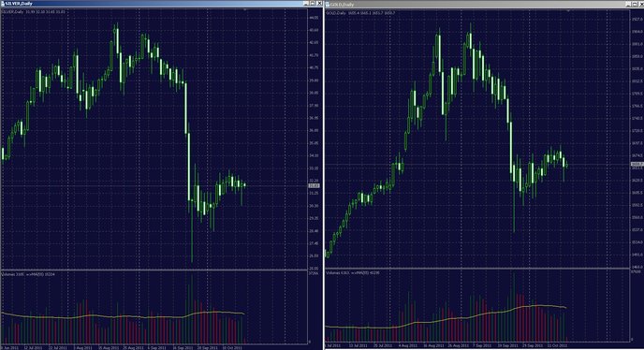This screenshot has width=644, height=350.
Task: Close the GOLD,Daily chart window
Action: click(641, 4)
